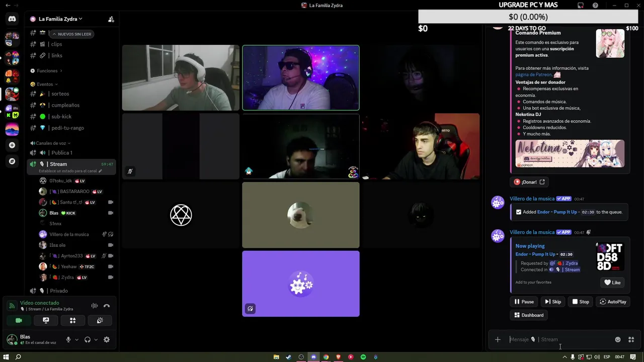This screenshot has height=362, width=644.
Task: Open user settings gear
Action: click(x=107, y=339)
